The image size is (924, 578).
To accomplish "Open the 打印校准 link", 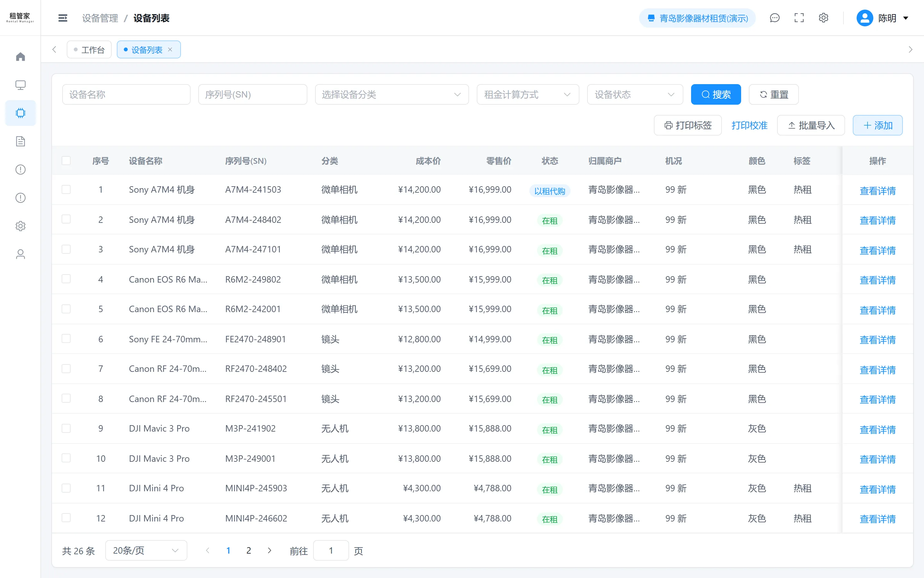I will pyautogui.click(x=749, y=125).
